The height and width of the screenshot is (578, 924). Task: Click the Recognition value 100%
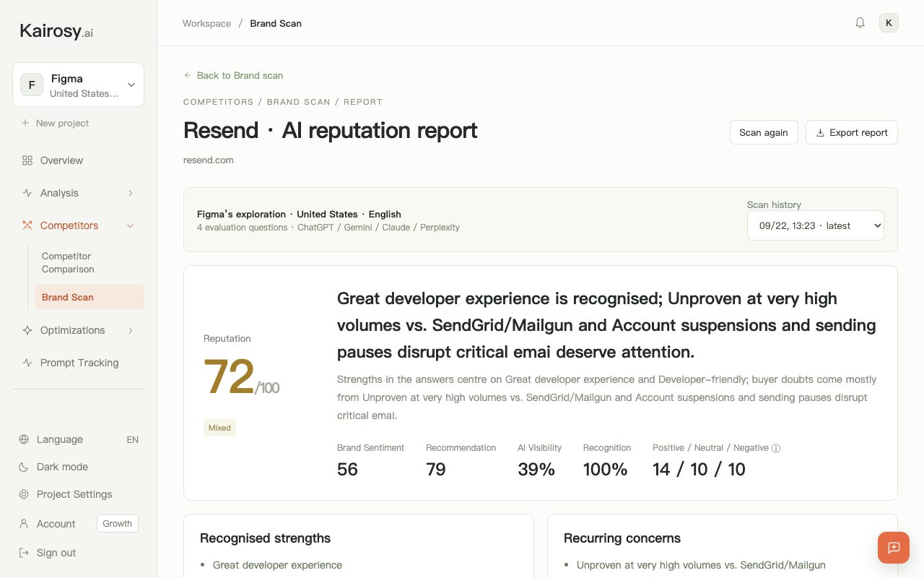tap(606, 469)
